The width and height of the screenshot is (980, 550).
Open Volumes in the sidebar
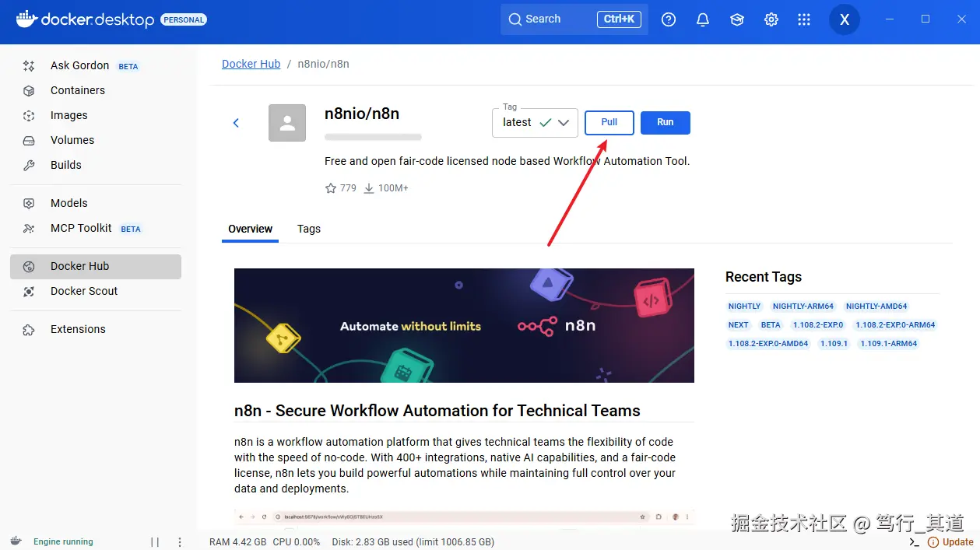click(96, 140)
